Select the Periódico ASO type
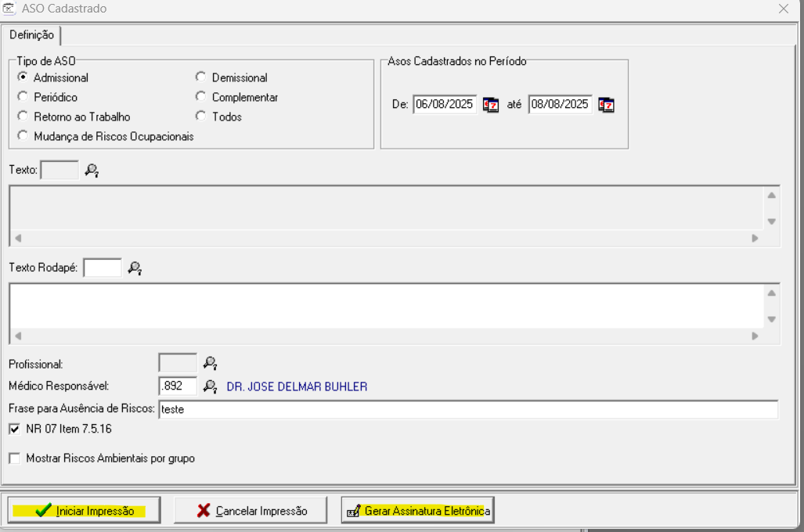 23,97
